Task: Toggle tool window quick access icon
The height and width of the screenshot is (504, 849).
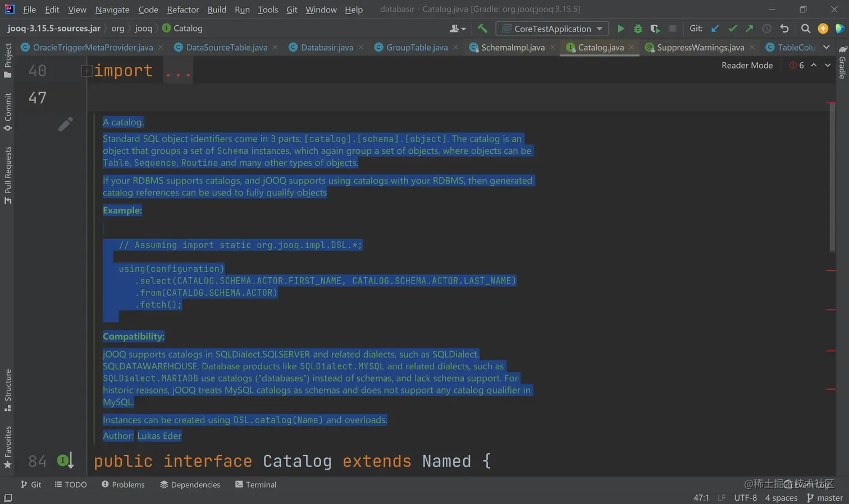Action: pyautogui.click(x=8, y=498)
